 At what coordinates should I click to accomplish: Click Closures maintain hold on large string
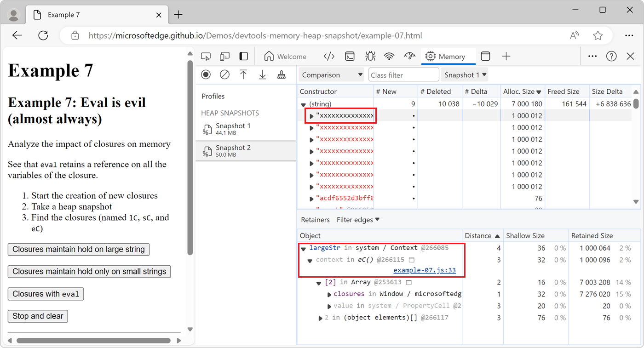click(79, 250)
